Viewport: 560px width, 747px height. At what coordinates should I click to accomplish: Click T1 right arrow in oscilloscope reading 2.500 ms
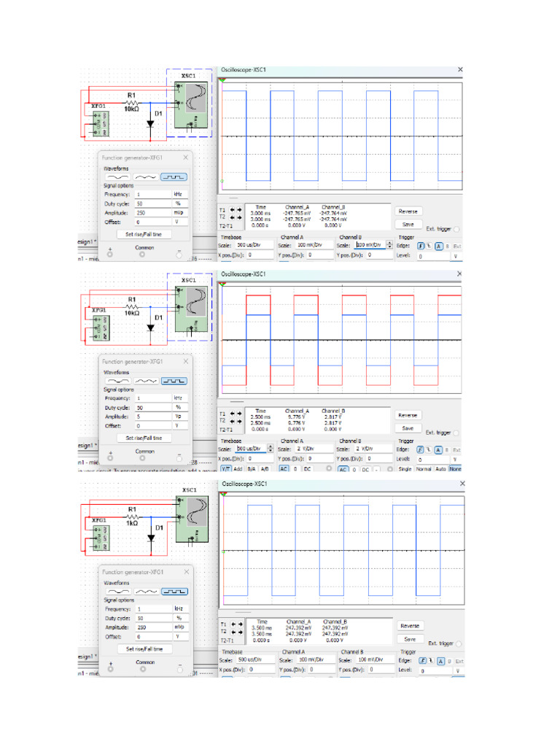click(239, 414)
